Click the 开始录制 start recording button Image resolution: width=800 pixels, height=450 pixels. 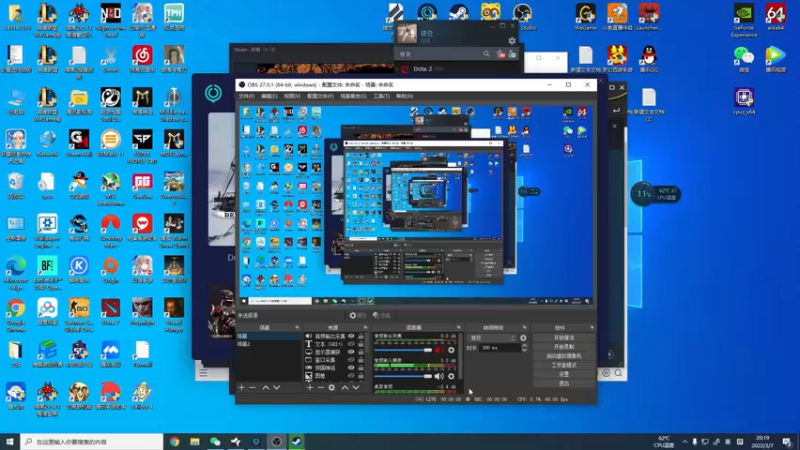564,347
